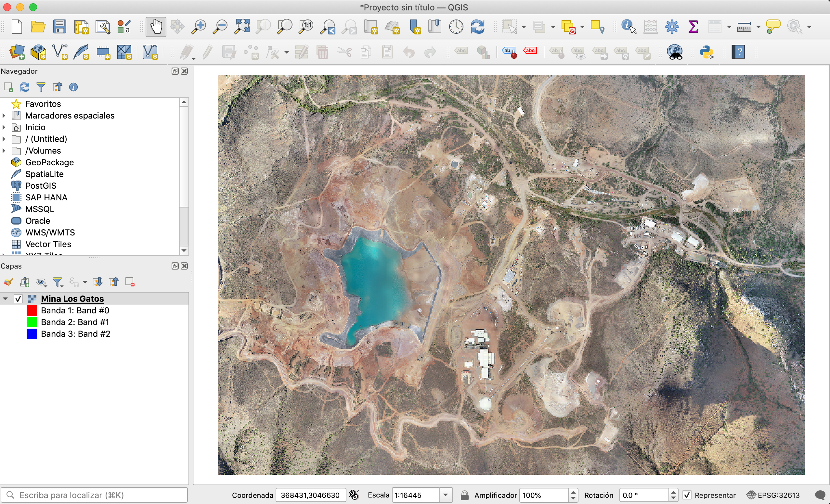The width and height of the screenshot is (830, 504).
Task: Expand the Marcadores espaciales tree node
Action: click(4, 116)
